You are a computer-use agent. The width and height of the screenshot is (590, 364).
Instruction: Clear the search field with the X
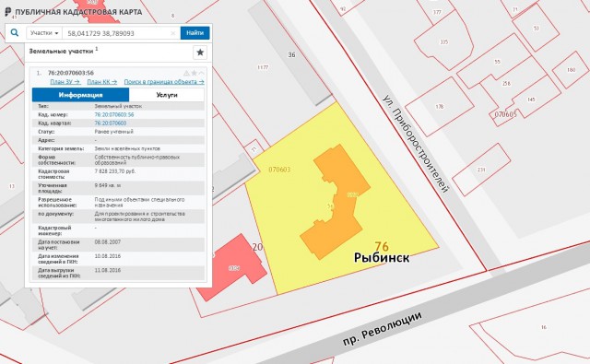[173, 33]
